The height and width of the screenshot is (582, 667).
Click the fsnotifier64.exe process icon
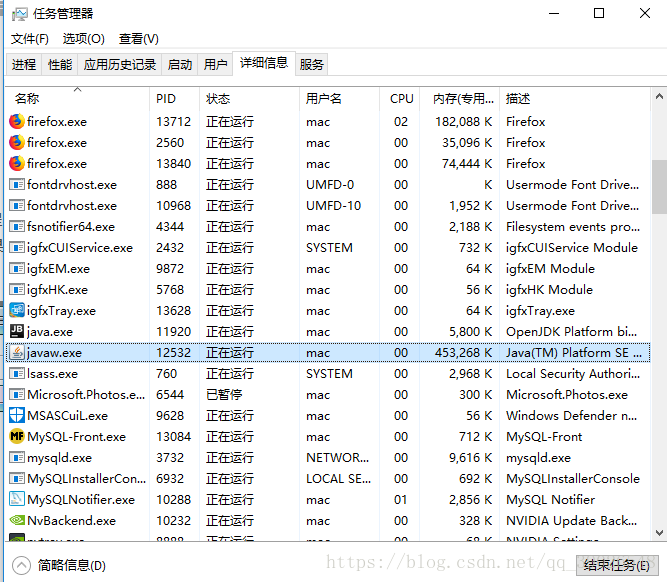[17, 226]
